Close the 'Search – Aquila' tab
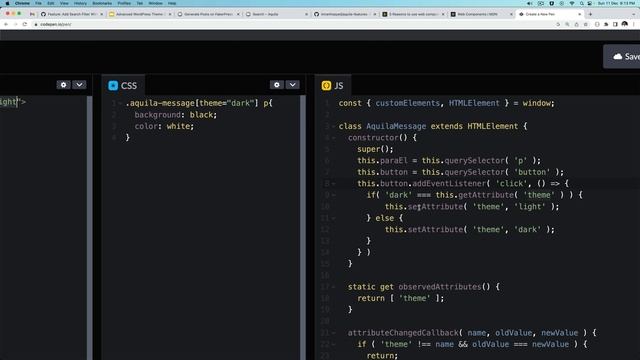This screenshot has width=640, height=360. click(x=307, y=14)
